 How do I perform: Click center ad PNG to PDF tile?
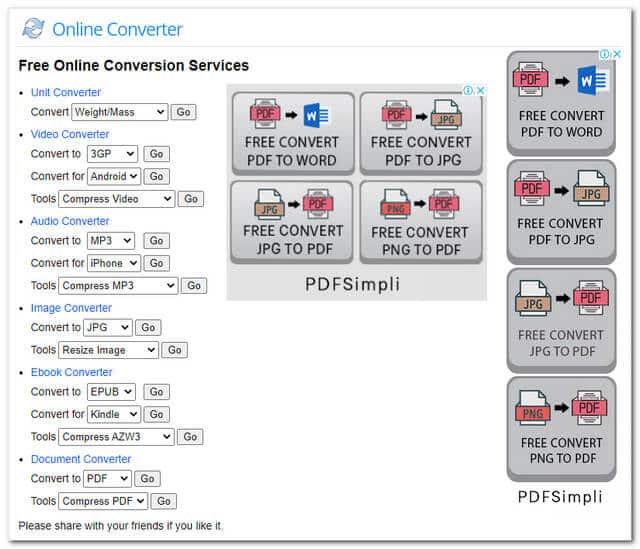click(421, 222)
